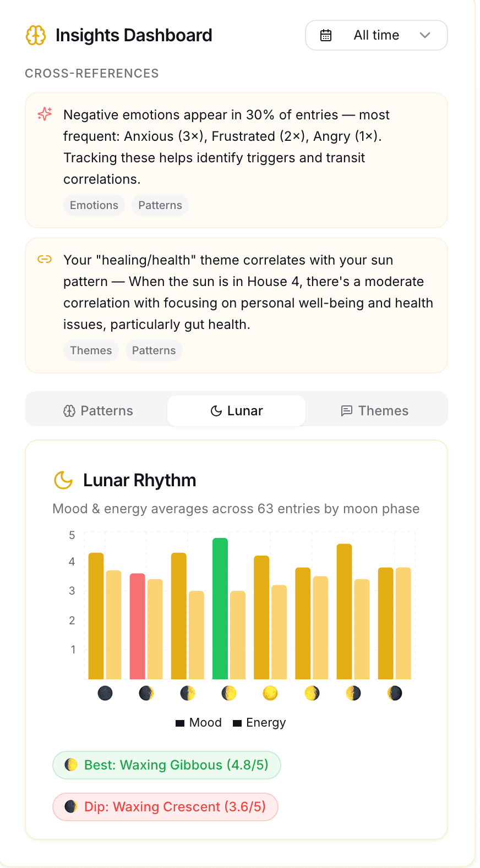Click Patterns tag under the emotions insight

pyautogui.click(x=160, y=205)
